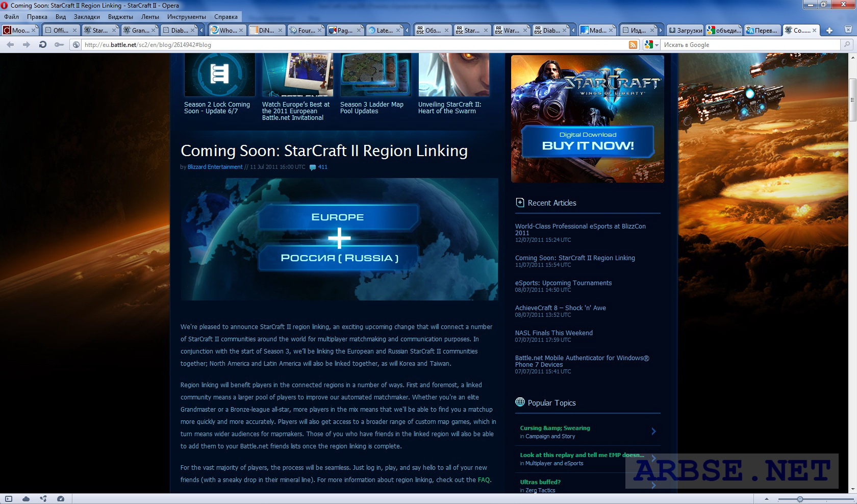Viewport: 857px width, 504px height.
Task: Open the Файл menu
Action: click(11, 17)
